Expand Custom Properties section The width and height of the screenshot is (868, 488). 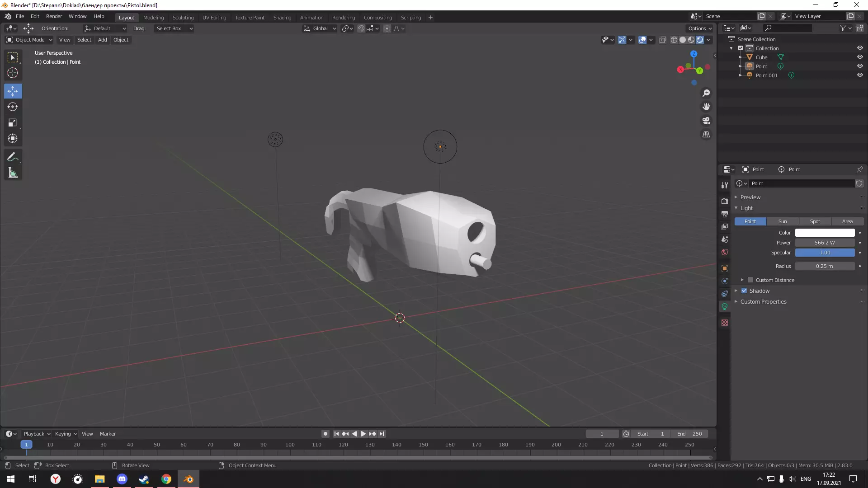point(763,302)
